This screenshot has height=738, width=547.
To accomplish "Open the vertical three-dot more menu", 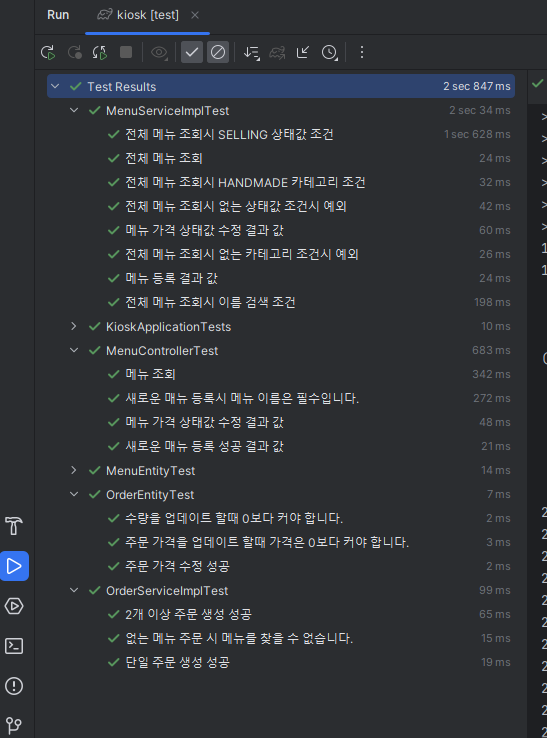I will click(x=362, y=52).
